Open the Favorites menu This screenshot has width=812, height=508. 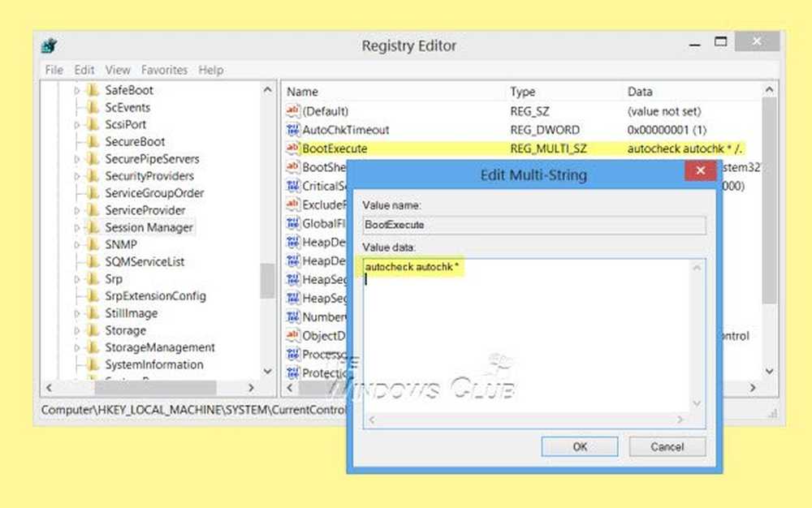pyautogui.click(x=164, y=71)
